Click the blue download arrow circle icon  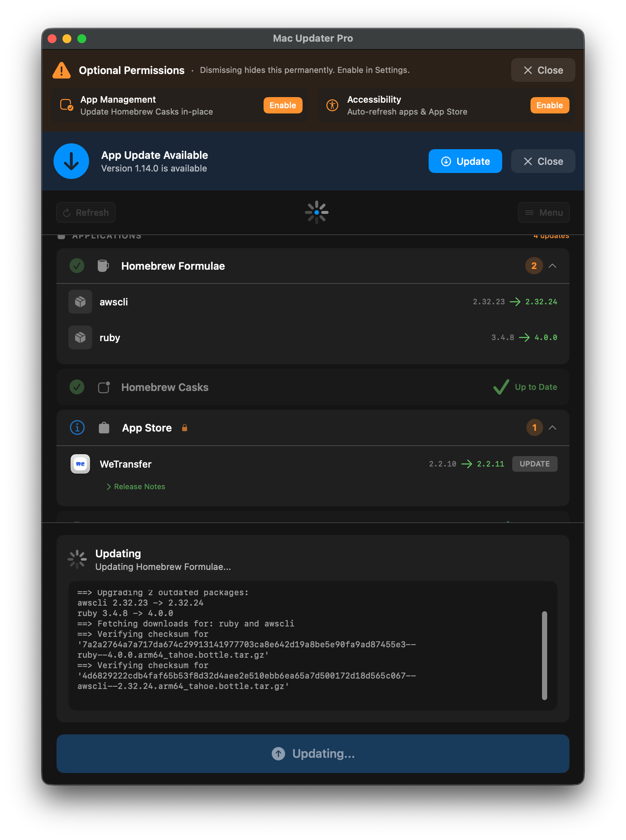point(71,161)
